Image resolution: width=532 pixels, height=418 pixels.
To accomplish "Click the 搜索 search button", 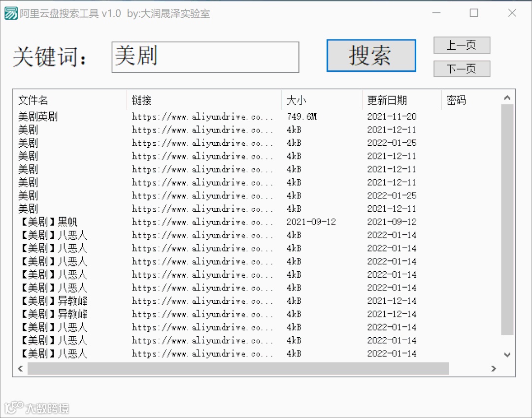I will [x=371, y=56].
